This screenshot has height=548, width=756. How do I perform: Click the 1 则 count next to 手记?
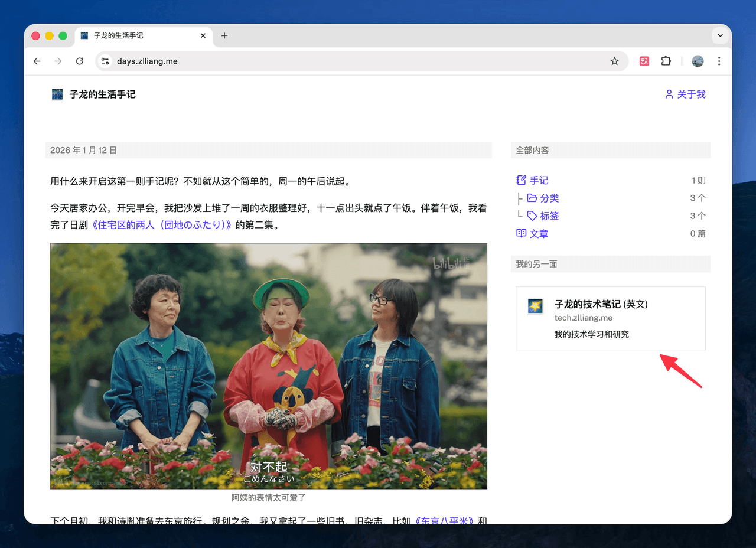tap(699, 181)
